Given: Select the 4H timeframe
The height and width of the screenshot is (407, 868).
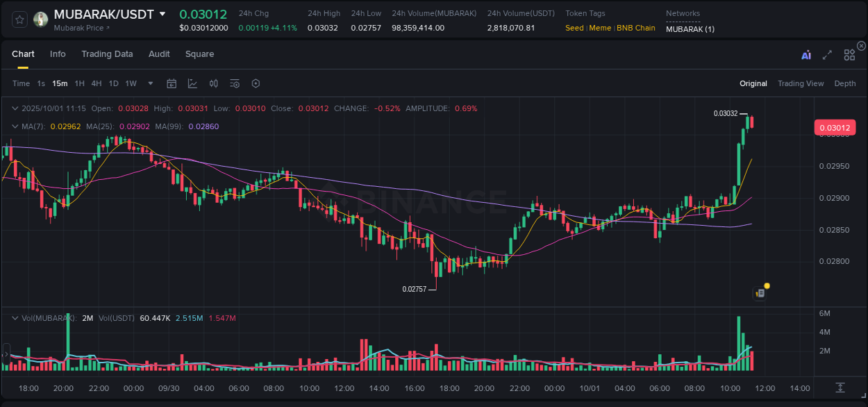Looking at the screenshot, I should tap(97, 83).
